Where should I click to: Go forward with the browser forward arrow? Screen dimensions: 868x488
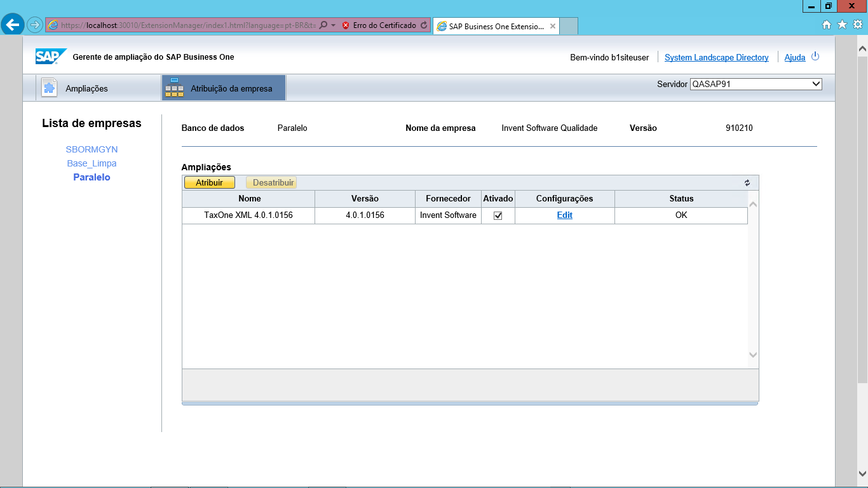(x=35, y=25)
